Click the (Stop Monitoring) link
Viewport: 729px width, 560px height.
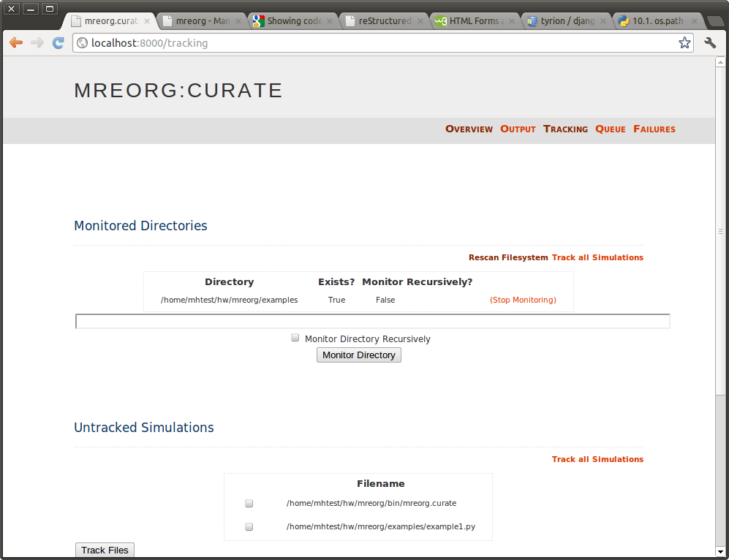[523, 300]
